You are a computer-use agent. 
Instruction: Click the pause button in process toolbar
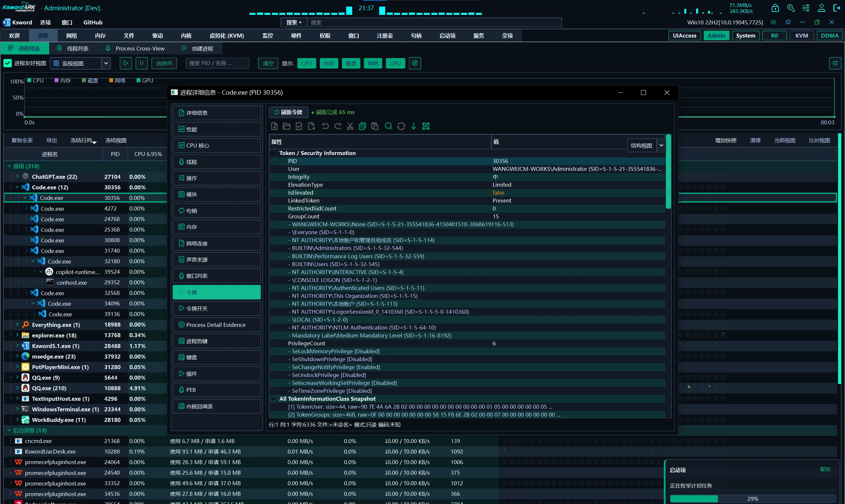(x=142, y=63)
